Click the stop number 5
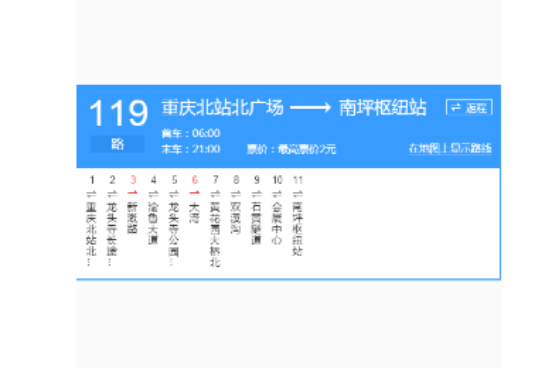The image size is (552, 368). (x=174, y=180)
